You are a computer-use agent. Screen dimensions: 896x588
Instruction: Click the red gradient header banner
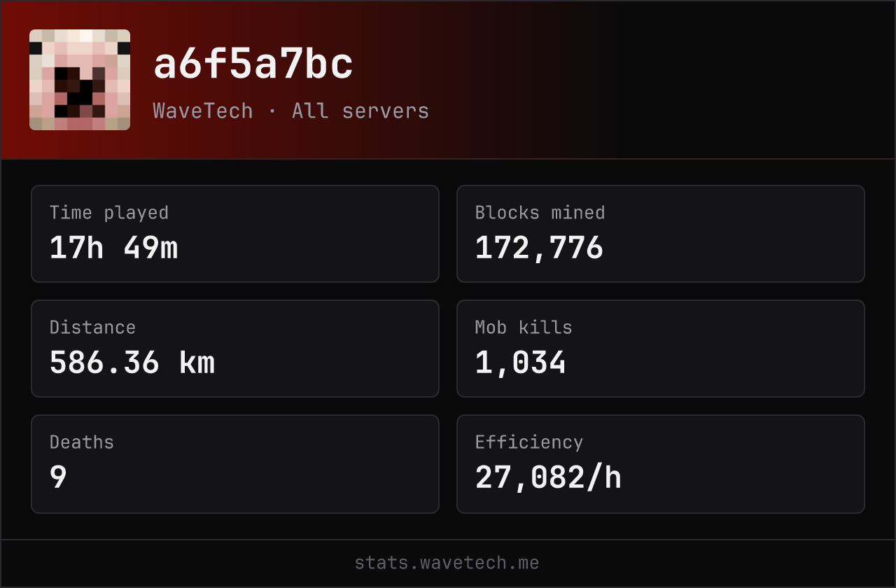(x=448, y=80)
